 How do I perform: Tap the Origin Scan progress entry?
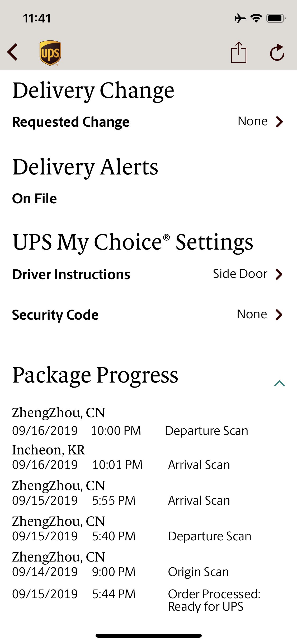tap(198, 572)
